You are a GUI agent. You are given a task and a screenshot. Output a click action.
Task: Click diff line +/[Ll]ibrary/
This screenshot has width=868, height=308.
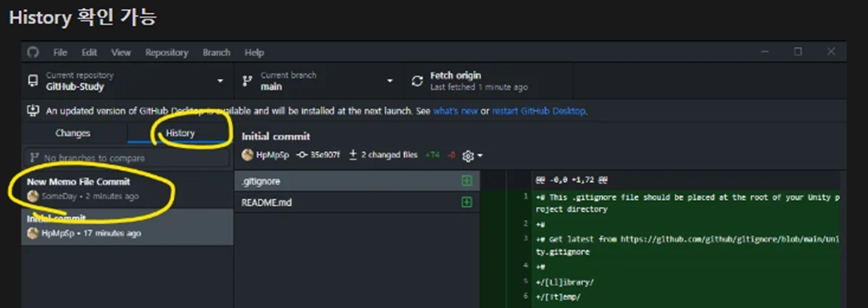coord(565,282)
